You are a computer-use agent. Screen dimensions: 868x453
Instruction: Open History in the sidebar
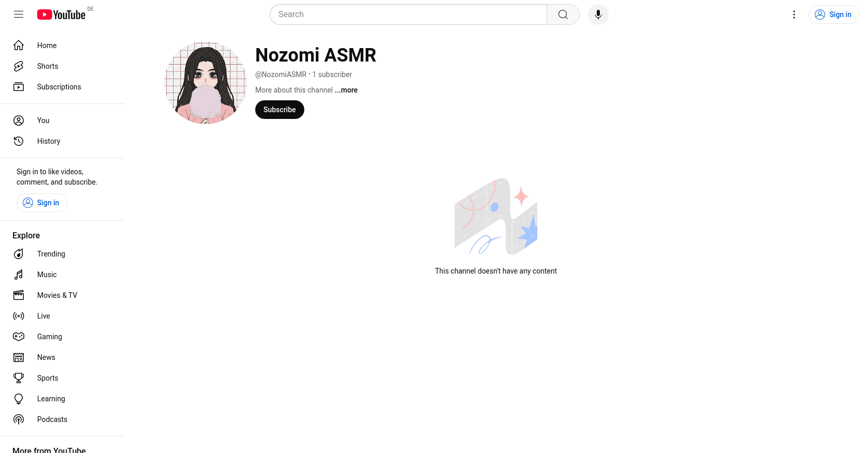pos(62,141)
